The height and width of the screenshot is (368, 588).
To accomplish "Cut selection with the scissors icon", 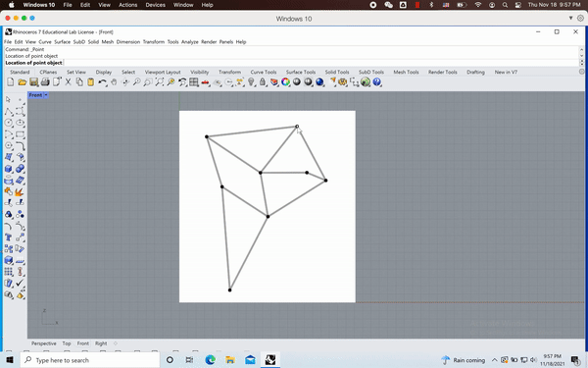I will tap(68, 81).
